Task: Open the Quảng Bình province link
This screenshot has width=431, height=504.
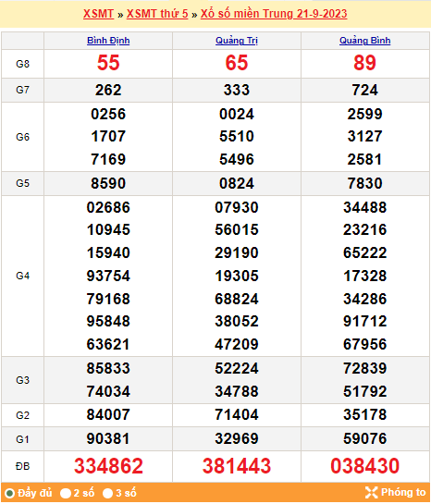Action: tap(364, 41)
